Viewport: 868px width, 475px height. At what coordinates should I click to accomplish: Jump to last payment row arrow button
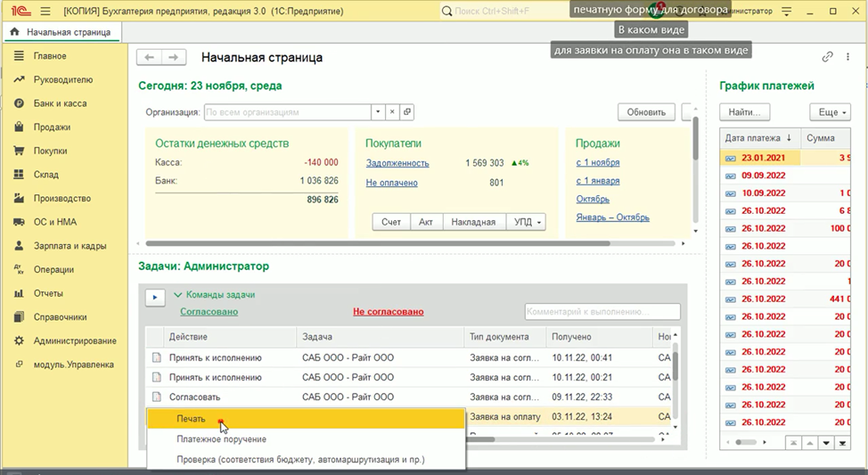click(x=842, y=443)
